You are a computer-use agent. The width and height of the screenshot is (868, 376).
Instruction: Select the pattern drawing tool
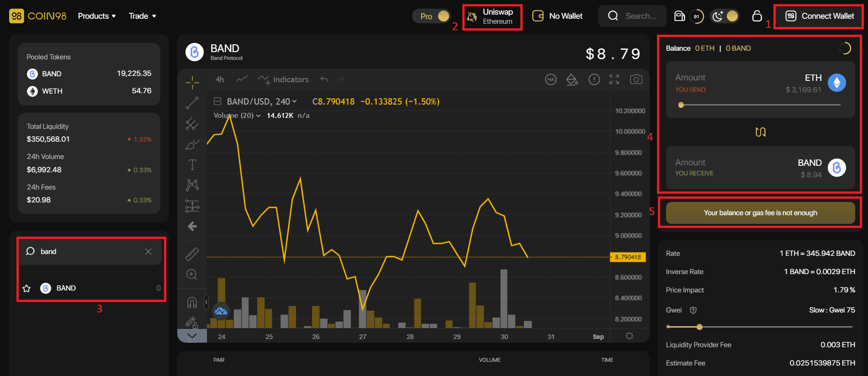coord(192,185)
